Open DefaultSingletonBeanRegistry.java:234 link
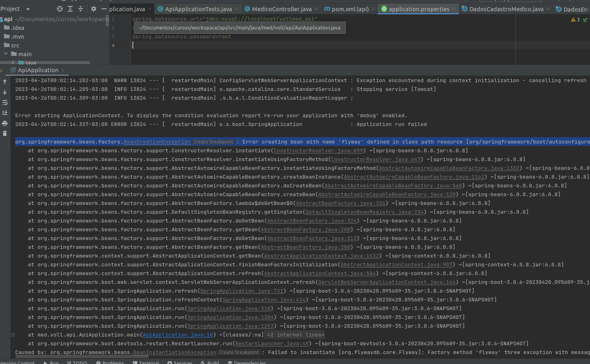 tap(365, 212)
